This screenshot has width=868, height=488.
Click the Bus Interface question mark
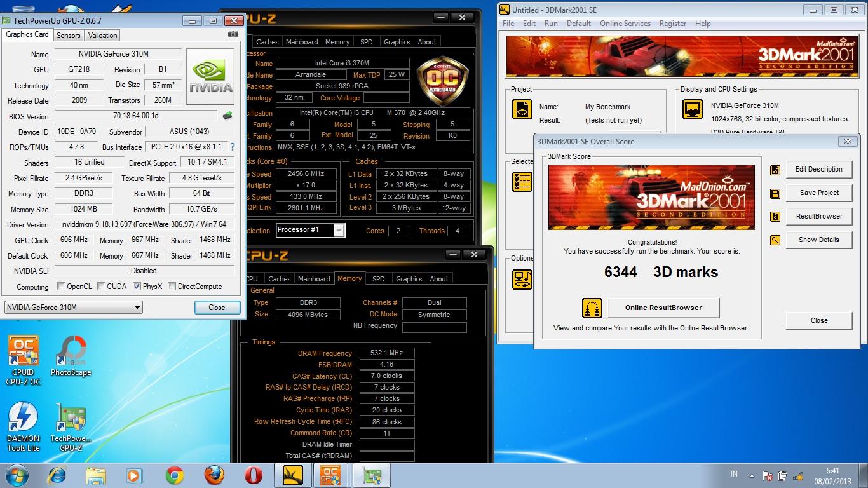233,147
